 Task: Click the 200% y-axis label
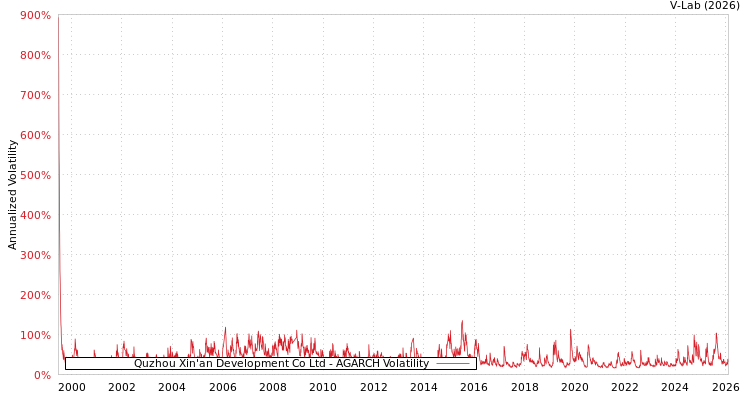pos(35,295)
